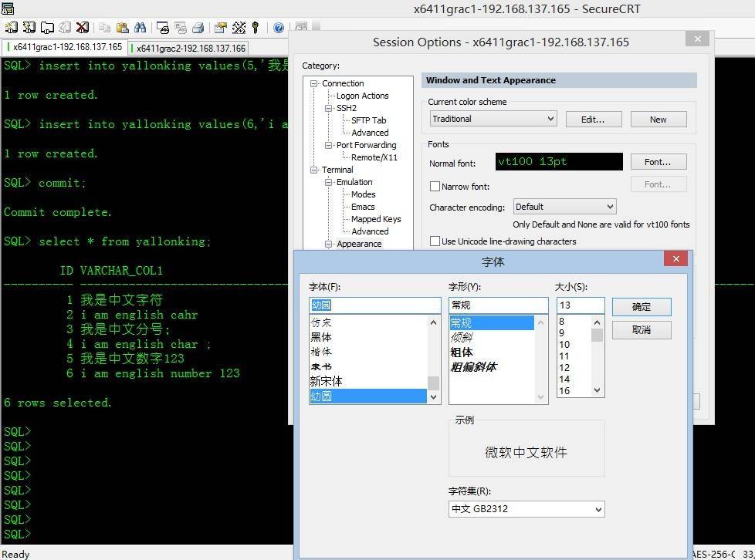The width and height of the screenshot is (755, 560).
Task: Click the Print icon in toolbar
Action: click(198, 27)
